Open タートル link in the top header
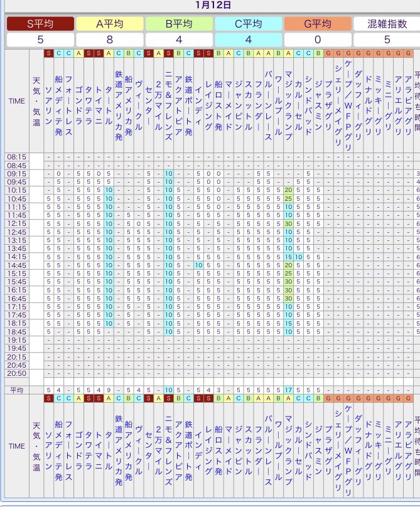This screenshot has width=420, height=507. tap(109, 106)
